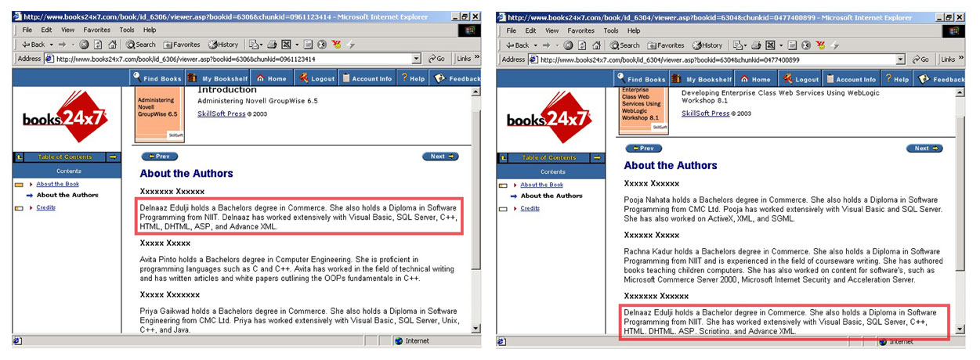Open address bar dropdown in right window
980x360 pixels.
tap(901, 59)
